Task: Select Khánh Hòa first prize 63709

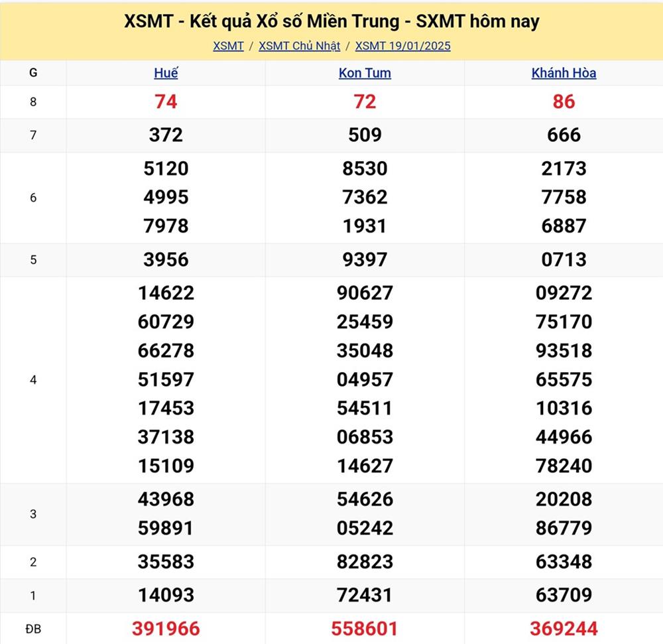Action: click(x=564, y=595)
